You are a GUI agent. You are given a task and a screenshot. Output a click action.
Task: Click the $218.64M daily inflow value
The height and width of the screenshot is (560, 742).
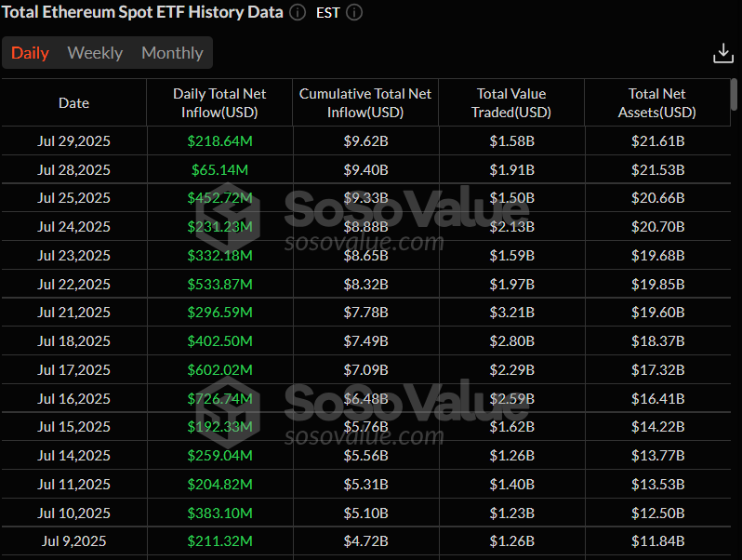click(219, 141)
